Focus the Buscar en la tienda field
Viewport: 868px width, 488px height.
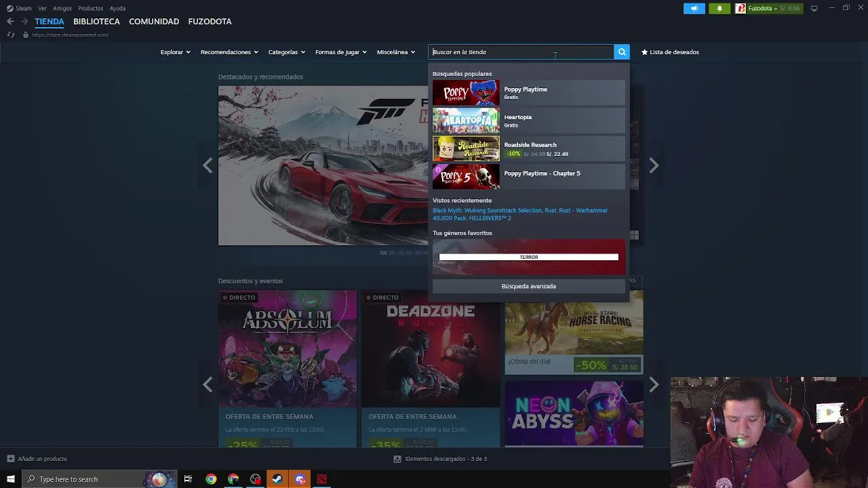pos(521,52)
